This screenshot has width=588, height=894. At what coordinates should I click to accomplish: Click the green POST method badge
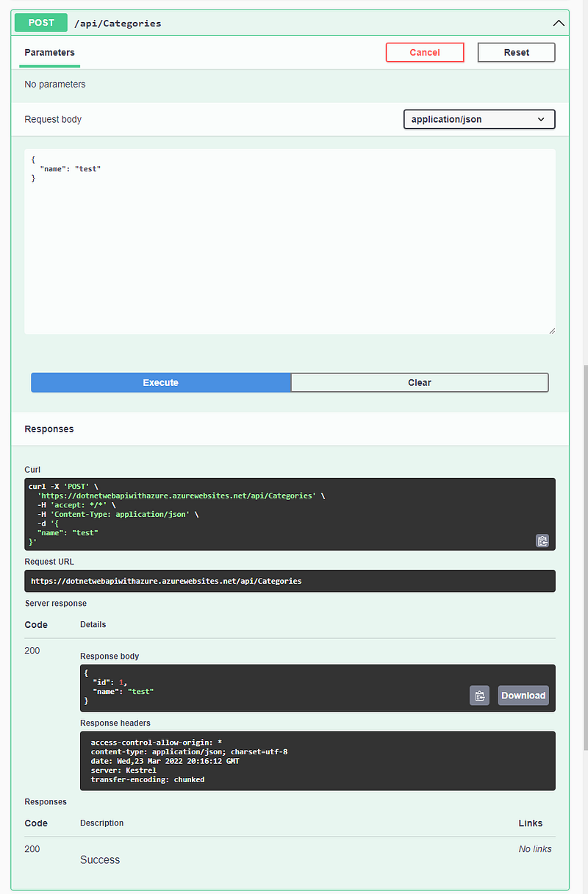coord(41,23)
